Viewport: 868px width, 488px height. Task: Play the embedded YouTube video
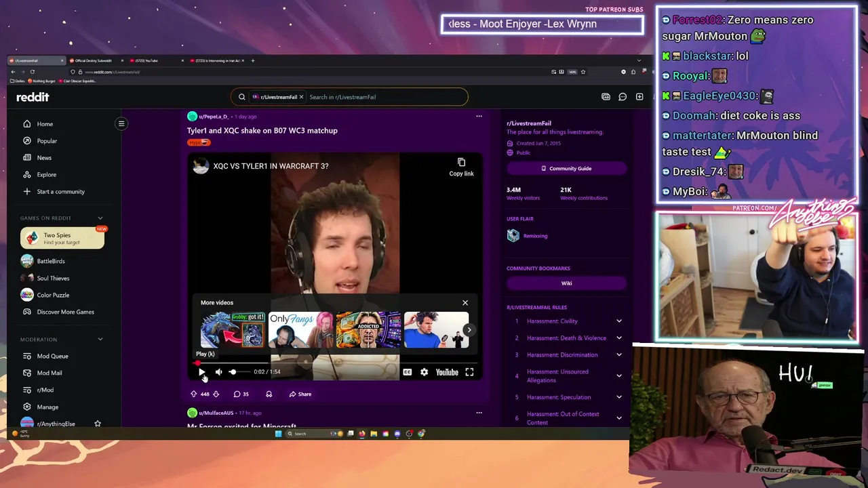tap(201, 371)
